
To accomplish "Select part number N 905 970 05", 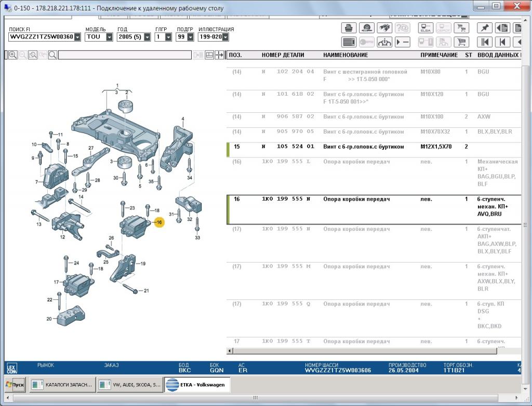I will pyautogui.click(x=288, y=132).
